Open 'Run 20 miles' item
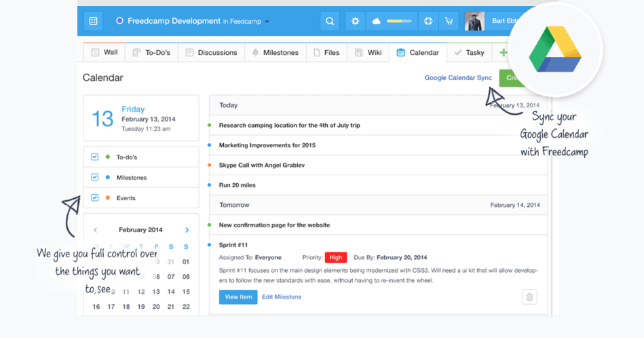Image resolution: width=644 pixels, height=338 pixels. coord(237,185)
